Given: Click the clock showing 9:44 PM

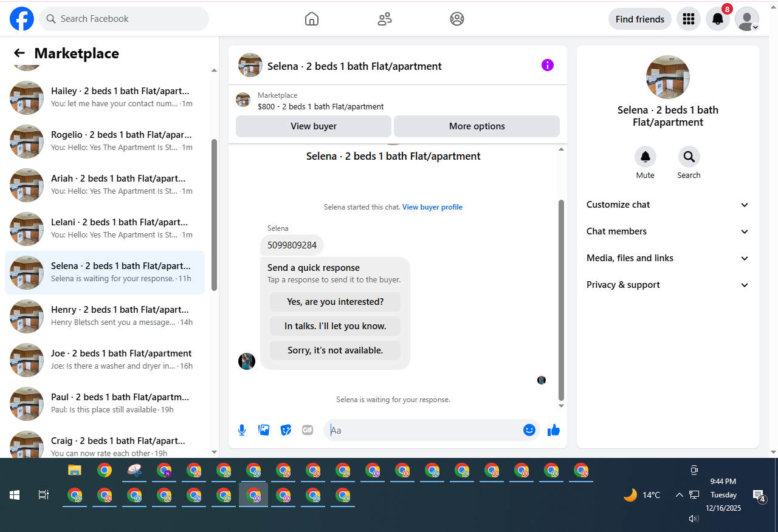Looking at the screenshot, I should pos(723,482).
